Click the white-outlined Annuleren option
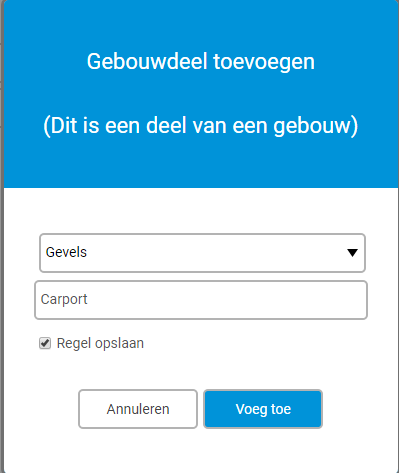399x473 pixels. point(138,409)
